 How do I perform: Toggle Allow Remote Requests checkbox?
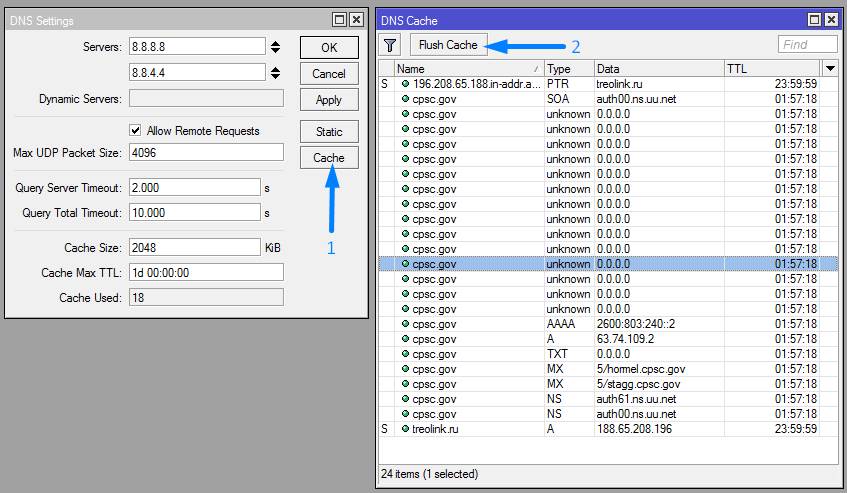click(136, 131)
